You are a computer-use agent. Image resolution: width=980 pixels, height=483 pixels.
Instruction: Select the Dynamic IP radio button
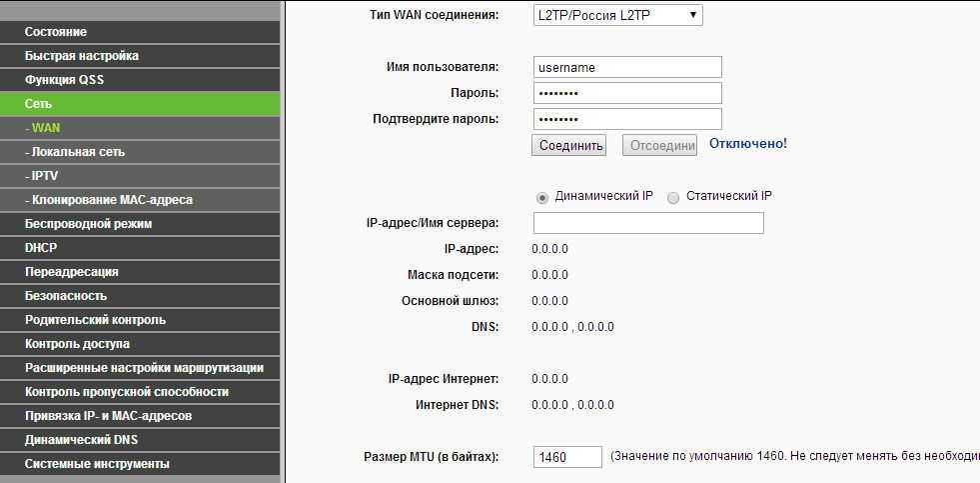pyautogui.click(x=542, y=197)
